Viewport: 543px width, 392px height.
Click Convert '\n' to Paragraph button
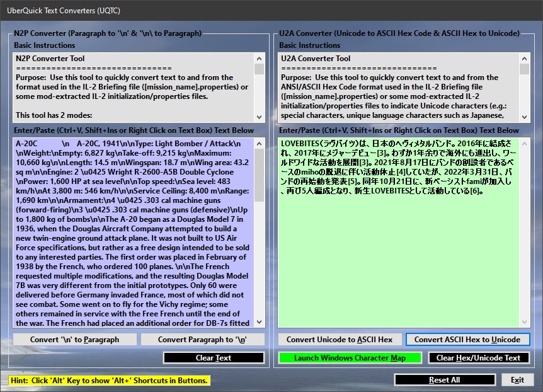click(x=75, y=339)
